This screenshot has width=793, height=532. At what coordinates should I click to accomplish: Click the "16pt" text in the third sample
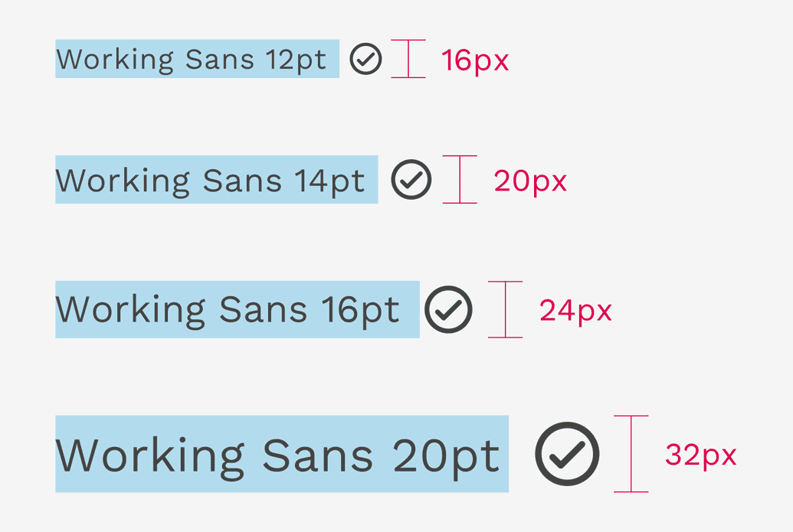(x=360, y=310)
